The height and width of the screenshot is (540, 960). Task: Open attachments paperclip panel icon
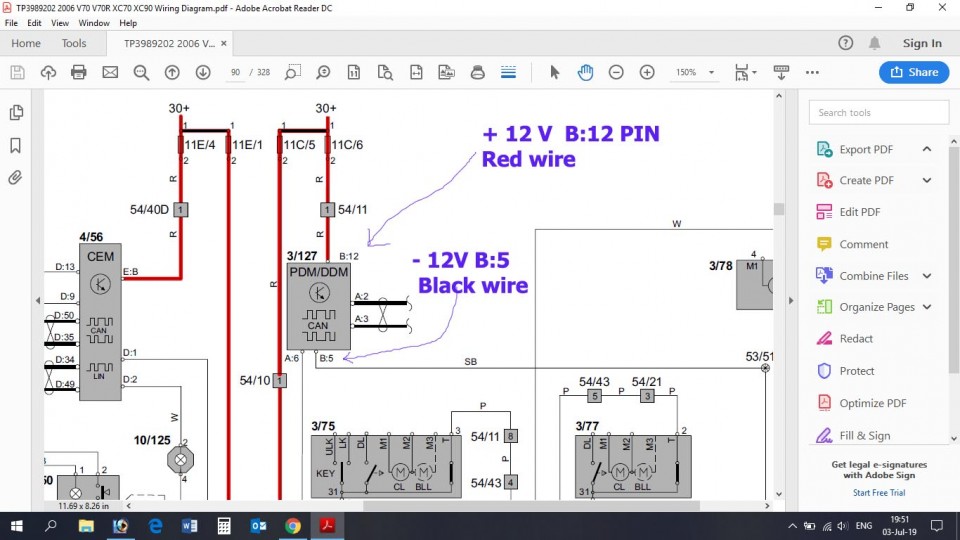[16, 178]
